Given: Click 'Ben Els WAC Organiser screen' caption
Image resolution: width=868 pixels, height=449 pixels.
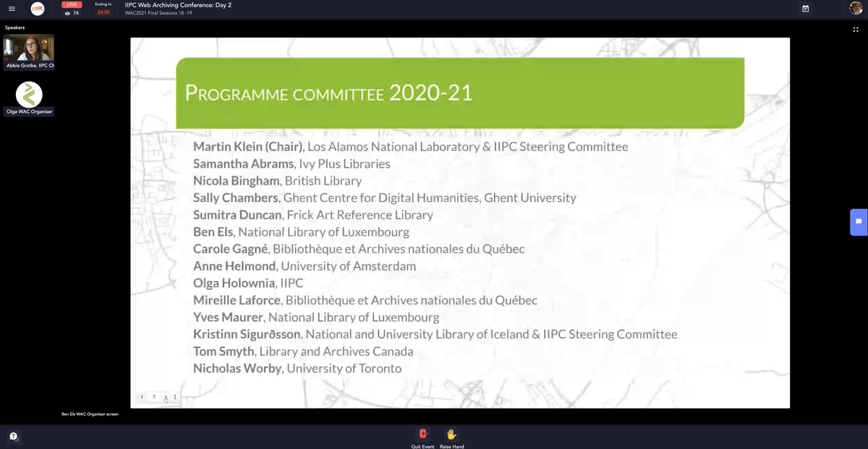Looking at the screenshot, I should coord(90,414).
